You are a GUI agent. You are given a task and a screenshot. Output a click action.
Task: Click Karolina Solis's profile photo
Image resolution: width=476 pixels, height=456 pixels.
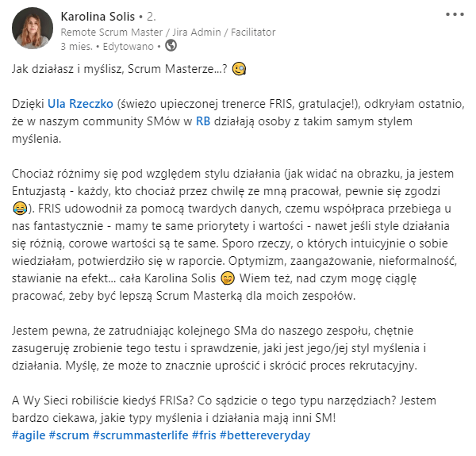pos(33,29)
